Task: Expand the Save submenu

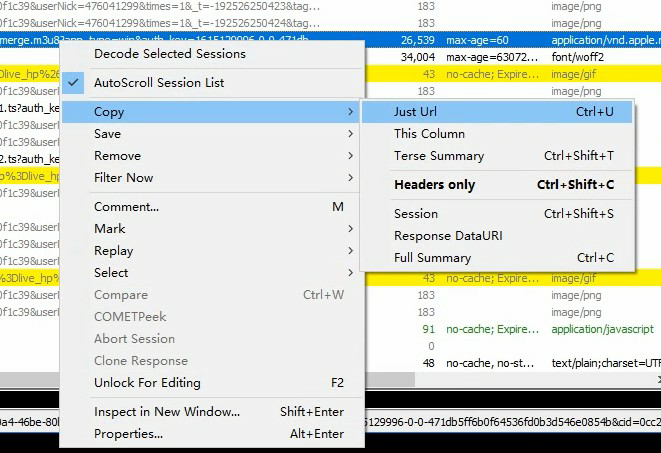Action: coord(107,134)
